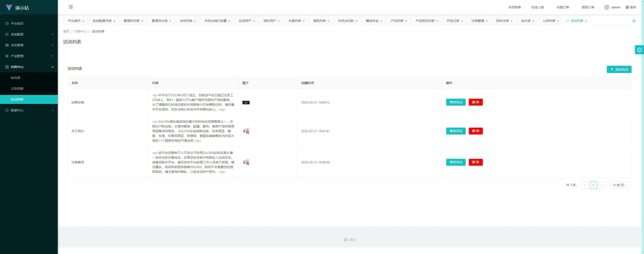Click the globe language icon
This screenshot has height=254, width=644.
[627, 7]
